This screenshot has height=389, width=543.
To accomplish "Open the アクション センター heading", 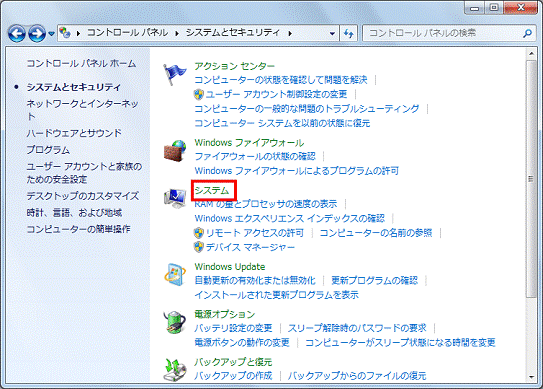I will click(234, 66).
